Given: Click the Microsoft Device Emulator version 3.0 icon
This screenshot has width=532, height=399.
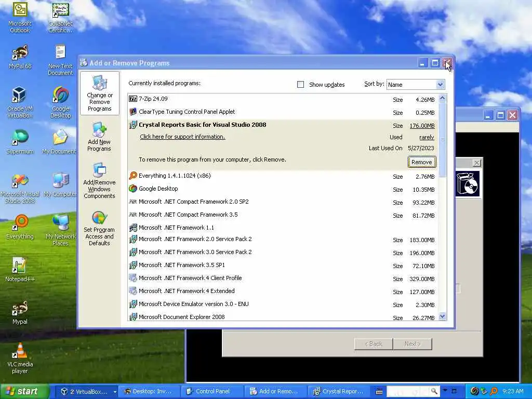Looking at the screenshot, I should click(x=133, y=304).
